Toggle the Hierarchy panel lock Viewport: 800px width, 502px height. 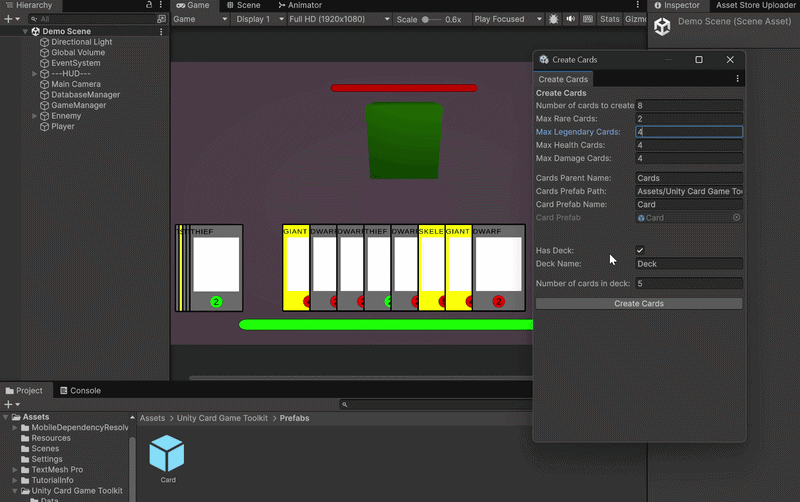click(x=149, y=5)
